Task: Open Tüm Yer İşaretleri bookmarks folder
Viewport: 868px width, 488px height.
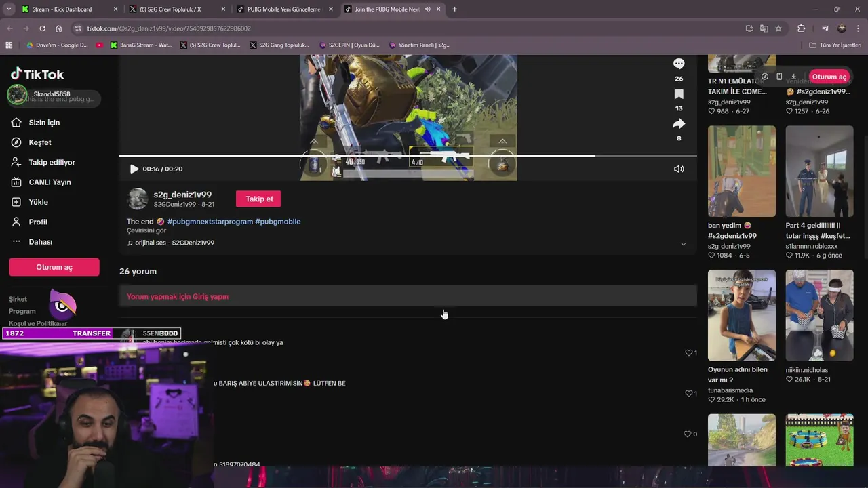Action: pos(835,45)
